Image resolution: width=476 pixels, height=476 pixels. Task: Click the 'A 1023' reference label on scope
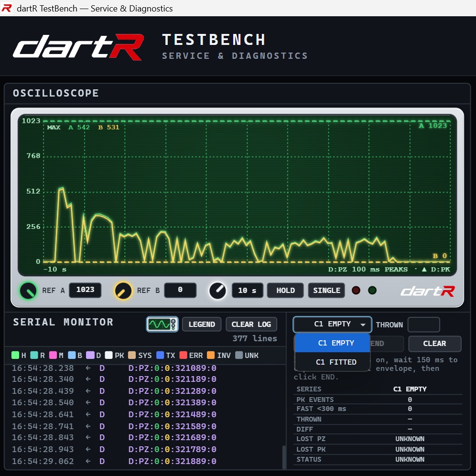[x=433, y=126]
